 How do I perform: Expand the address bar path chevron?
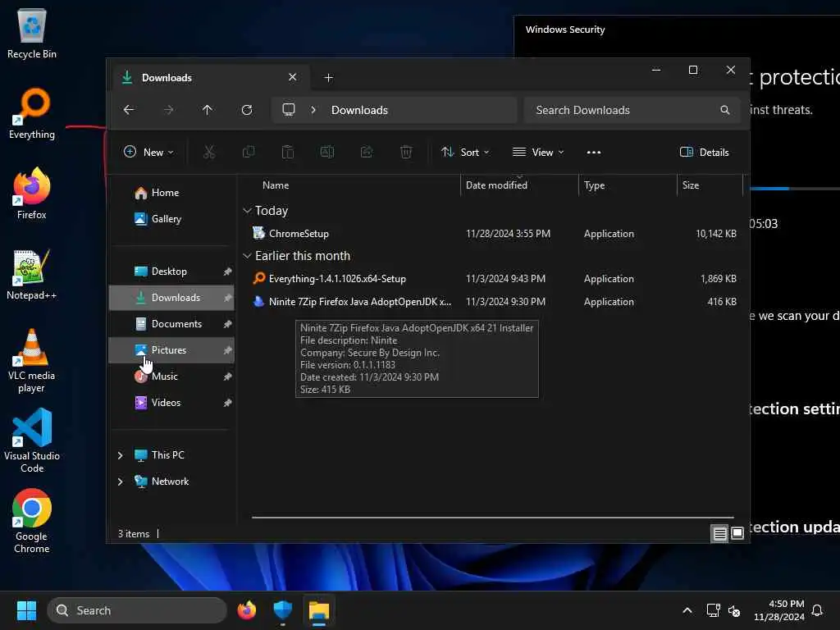313,110
